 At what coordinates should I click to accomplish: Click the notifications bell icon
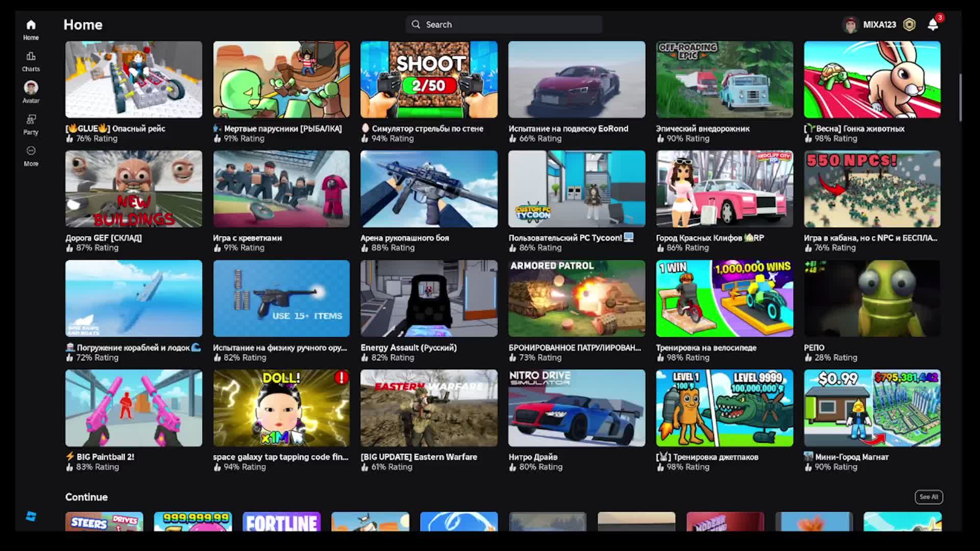933,24
